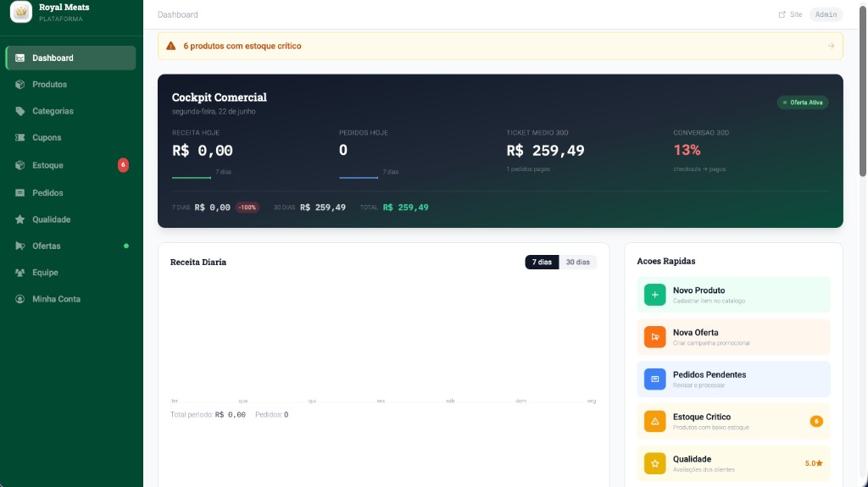This screenshot has height=487, width=868.
Task: Open the Cupons page
Action: click(x=70, y=137)
